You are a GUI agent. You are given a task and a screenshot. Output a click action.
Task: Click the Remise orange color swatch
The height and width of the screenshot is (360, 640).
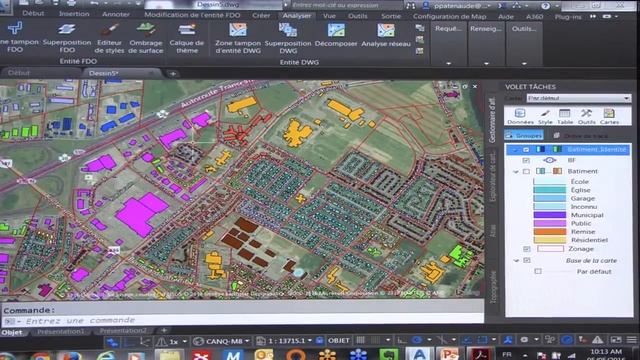[x=550, y=232]
